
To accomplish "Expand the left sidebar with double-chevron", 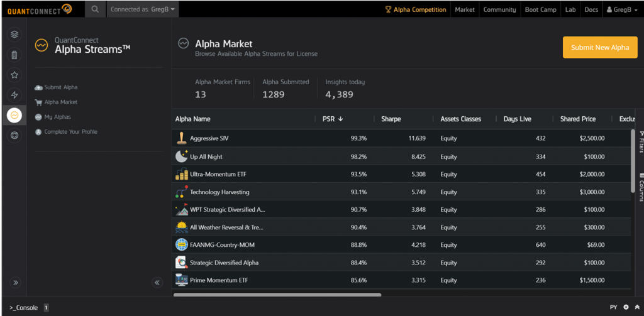I will point(15,282).
